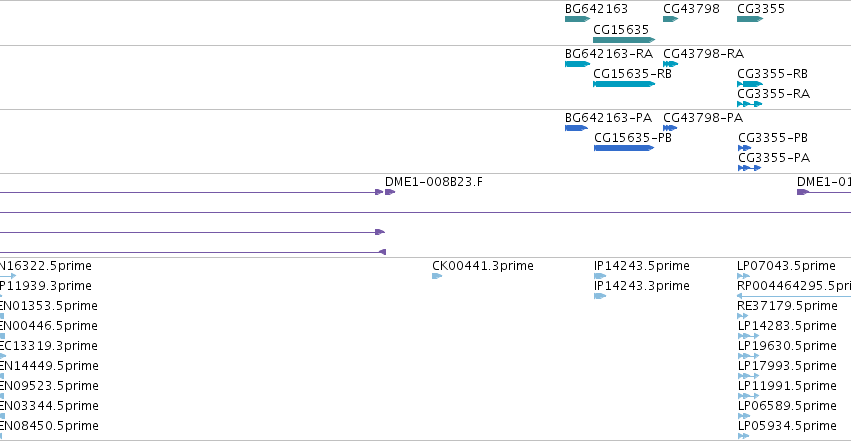The image size is (851, 441).
Task: Click the BG642163-PA protein label
Action: coord(608,118)
